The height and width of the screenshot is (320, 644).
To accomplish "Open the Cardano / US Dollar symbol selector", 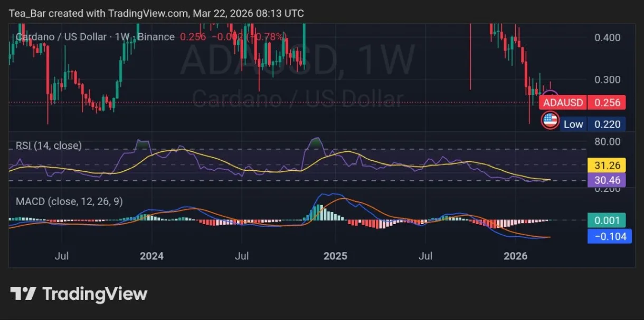I will click(x=62, y=37).
